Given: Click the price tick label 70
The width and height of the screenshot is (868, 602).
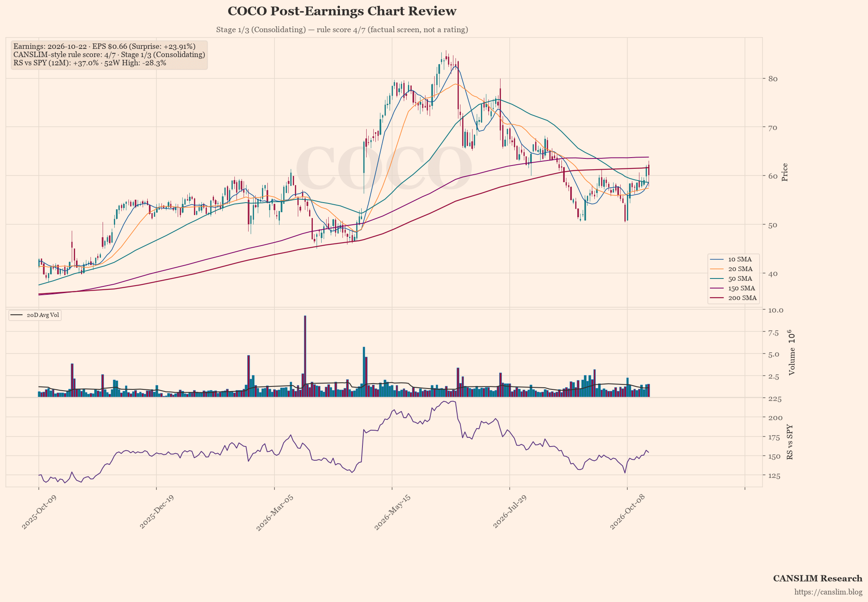Looking at the screenshot, I should 772,128.
